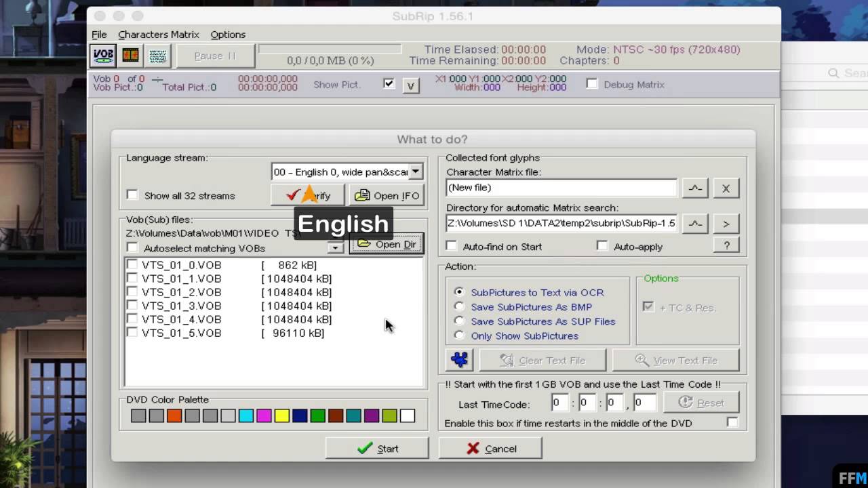Open the Options menu

[x=228, y=35]
